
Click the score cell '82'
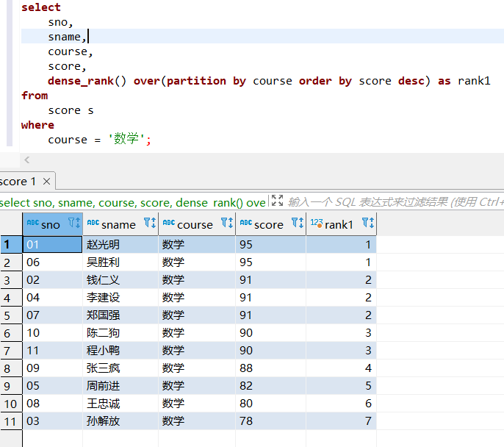[270, 386]
